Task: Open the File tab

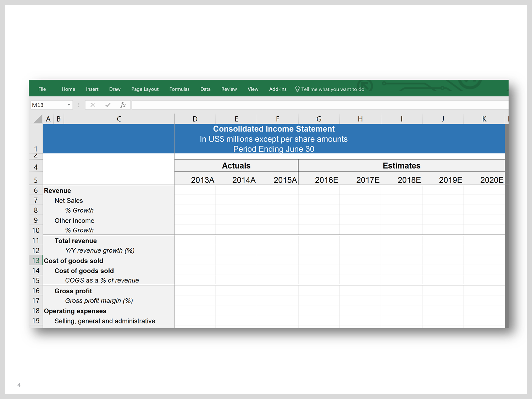Action: 42,89
